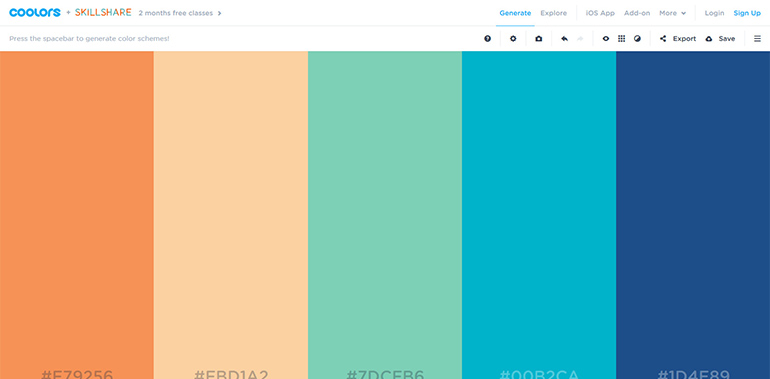This screenshot has width=770, height=379.
Task: Click the camera image picker icon
Action: pos(539,38)
